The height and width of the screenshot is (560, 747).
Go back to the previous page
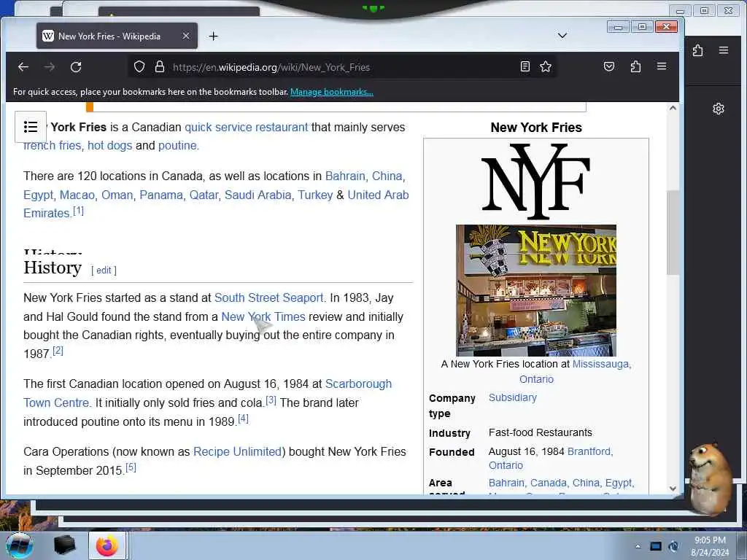coord(23,67)
